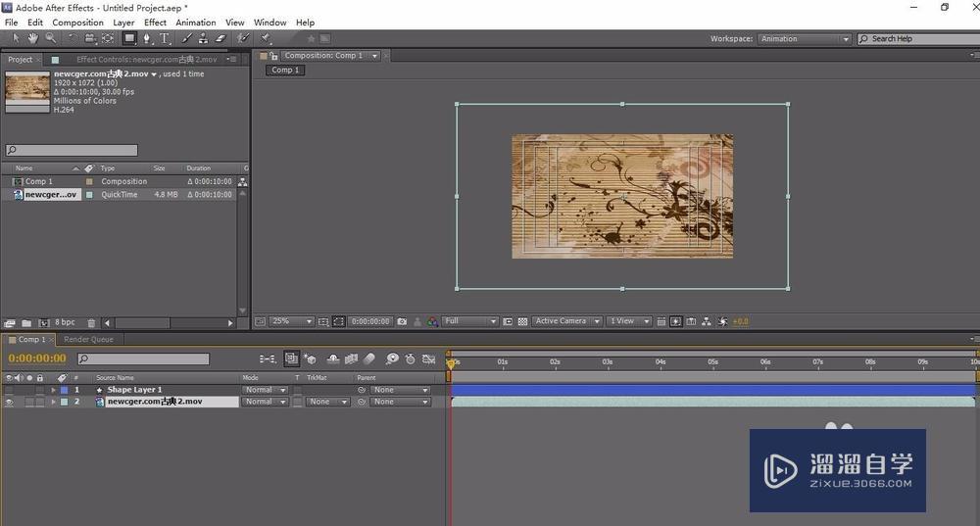Toggle Frame Blending enable switch in timeline
The height and width of the screenshot is (526, 980).
coord(351,359)
